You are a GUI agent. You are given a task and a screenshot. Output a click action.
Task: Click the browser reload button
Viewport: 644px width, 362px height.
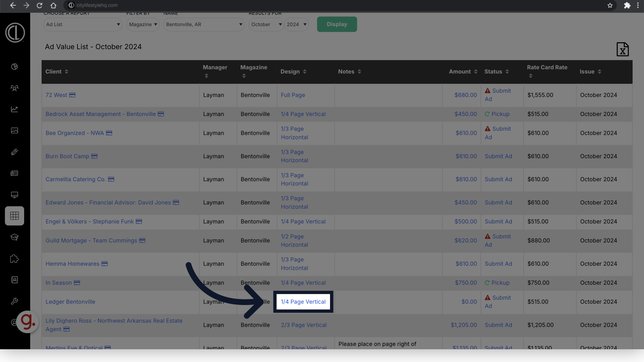click(x=40, y=5)
